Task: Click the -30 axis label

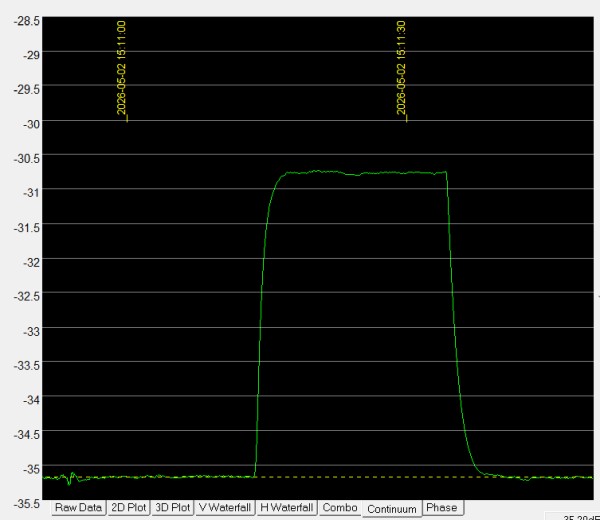Action: (31, 124)
